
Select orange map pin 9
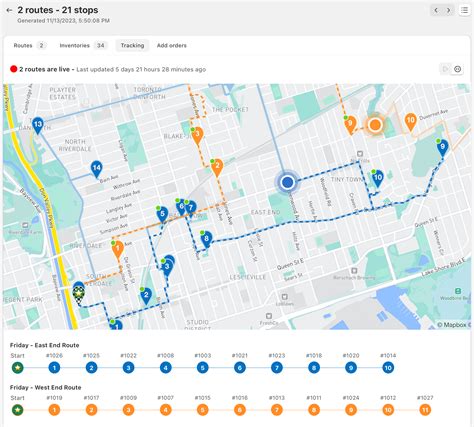pyautogui.click(x=350, y=125)
